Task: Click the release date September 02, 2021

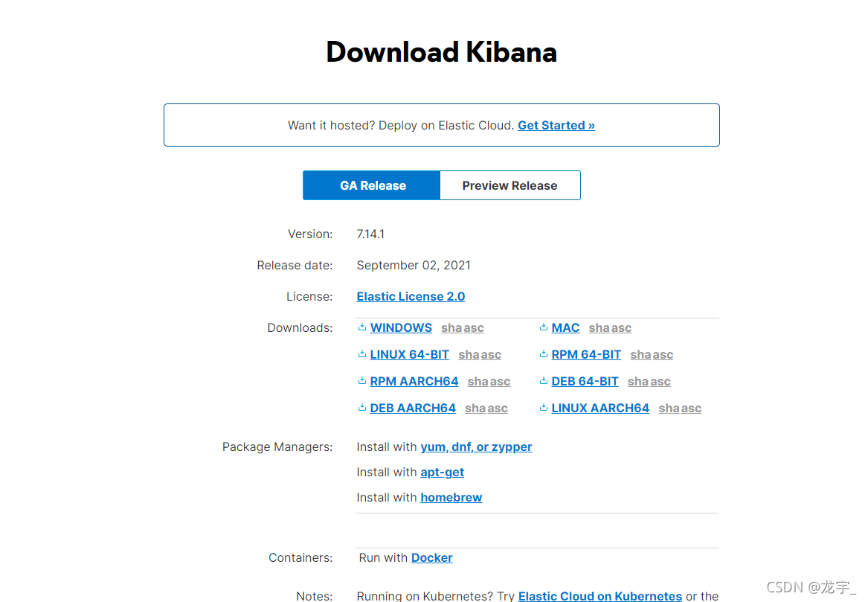Action: click(x=414, y=265)
